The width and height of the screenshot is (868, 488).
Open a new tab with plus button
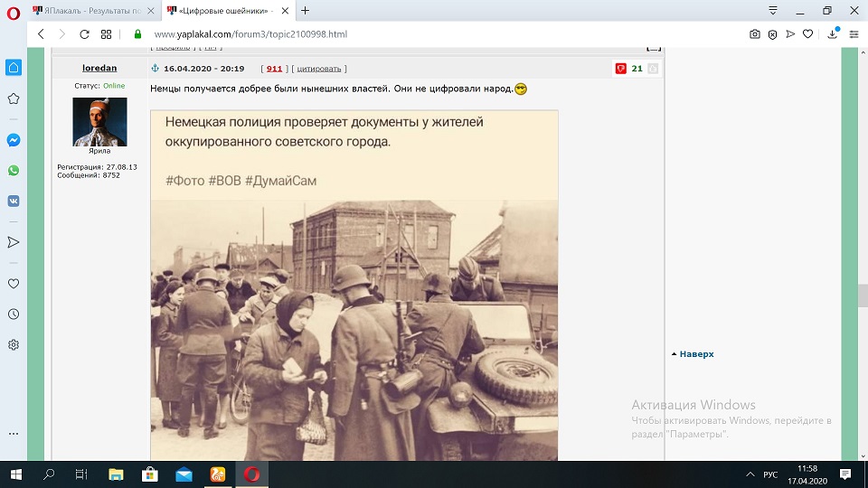305,11
